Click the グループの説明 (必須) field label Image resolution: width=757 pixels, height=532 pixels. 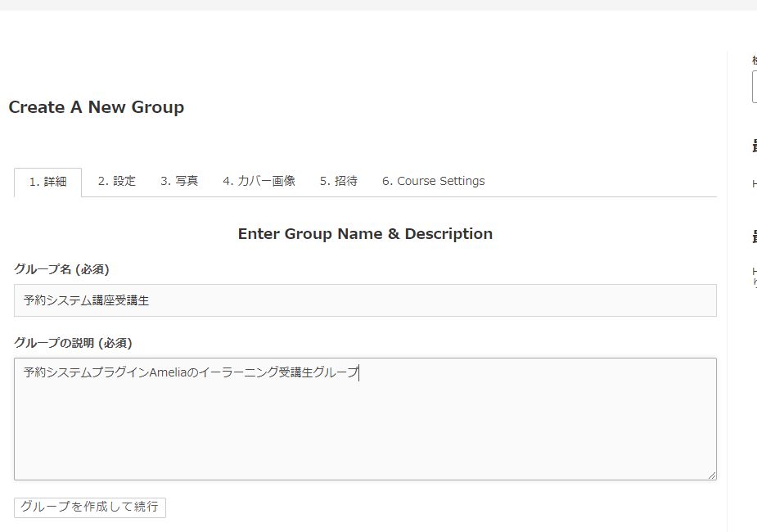(73, 343)
